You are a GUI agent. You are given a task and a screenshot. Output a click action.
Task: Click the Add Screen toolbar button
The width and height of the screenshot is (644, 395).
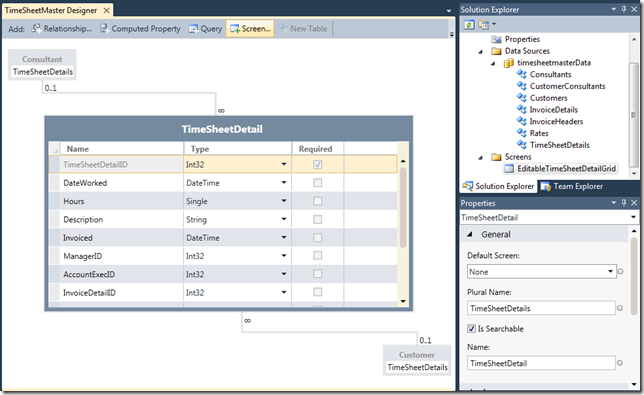[250, 29]
